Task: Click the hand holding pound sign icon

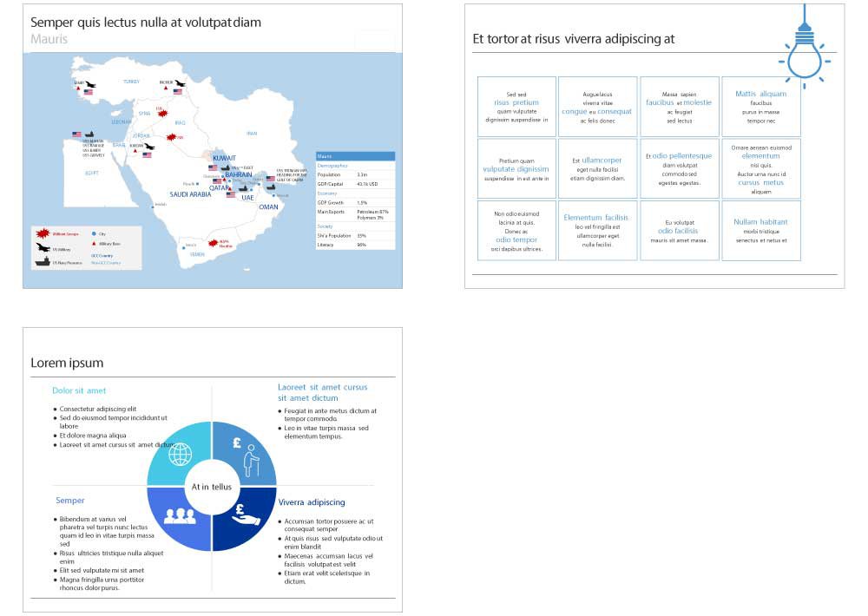Action: (246, 514)
